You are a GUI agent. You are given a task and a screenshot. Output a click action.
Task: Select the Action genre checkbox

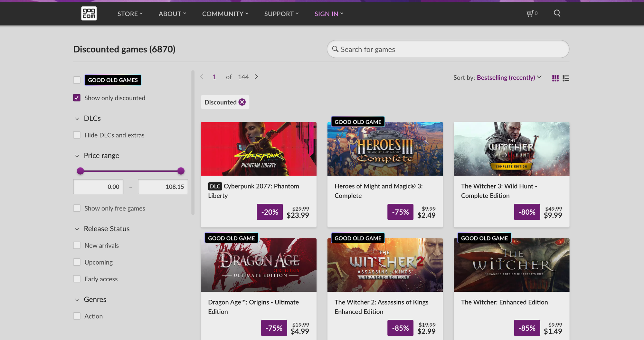[77, 316]
